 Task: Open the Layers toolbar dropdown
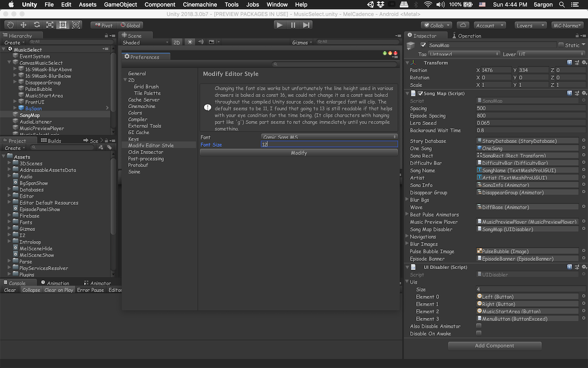pyautogui.click(x=531, y=25)
